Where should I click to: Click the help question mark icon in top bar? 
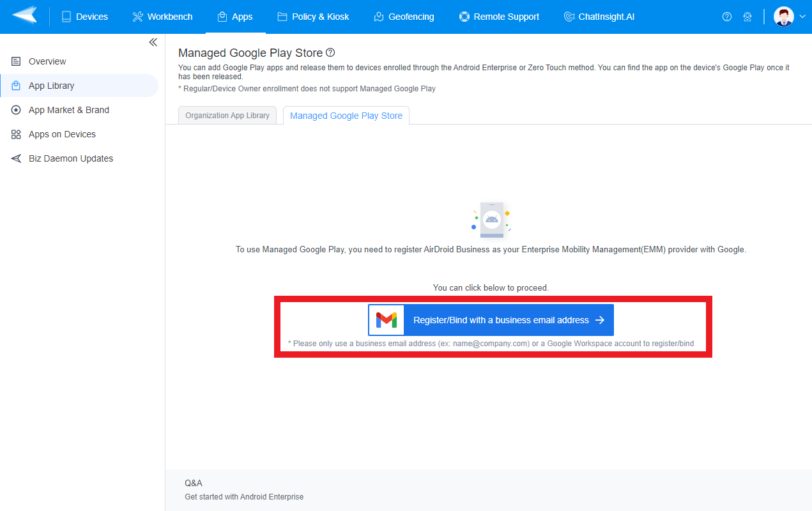726,17
